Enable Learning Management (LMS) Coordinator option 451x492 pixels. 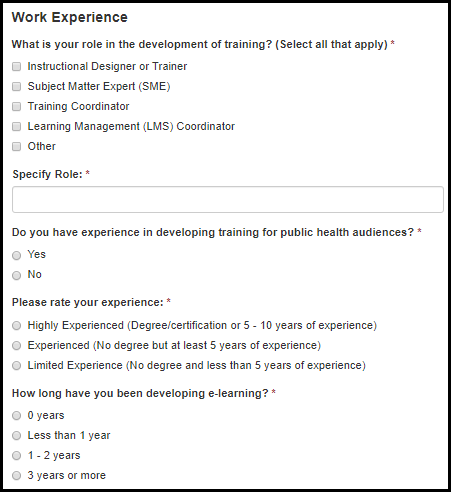coord(16,127)
